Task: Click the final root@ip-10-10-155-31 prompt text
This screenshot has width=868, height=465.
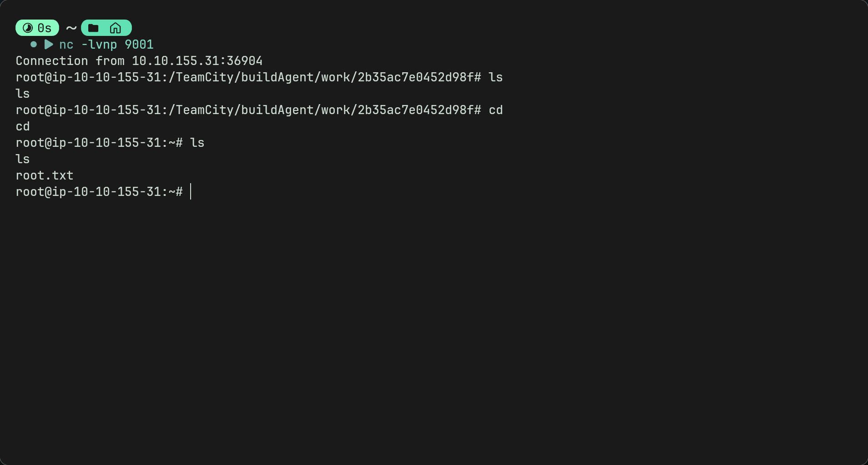Action: point(99,192)
